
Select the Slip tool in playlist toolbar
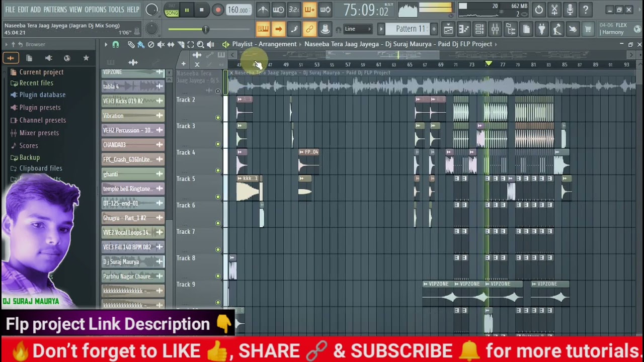[171, 44]
